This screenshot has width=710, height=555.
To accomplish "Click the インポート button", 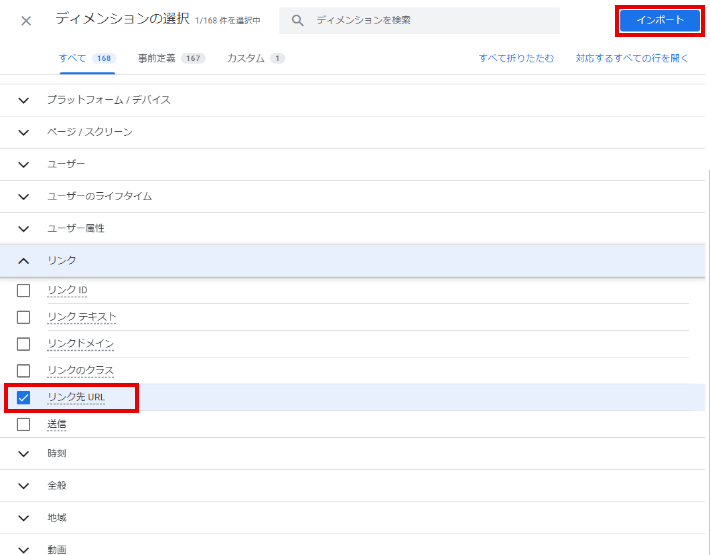I will [660, 20].
